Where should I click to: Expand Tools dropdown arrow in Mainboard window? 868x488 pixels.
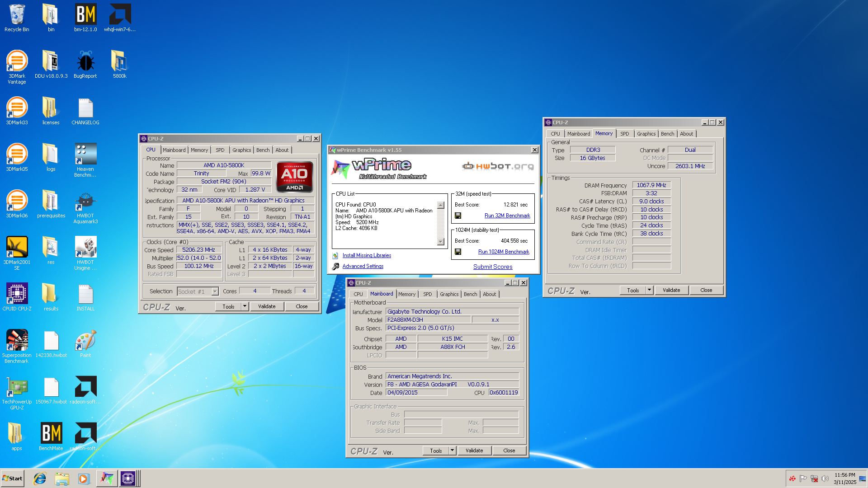pos(452,450)
